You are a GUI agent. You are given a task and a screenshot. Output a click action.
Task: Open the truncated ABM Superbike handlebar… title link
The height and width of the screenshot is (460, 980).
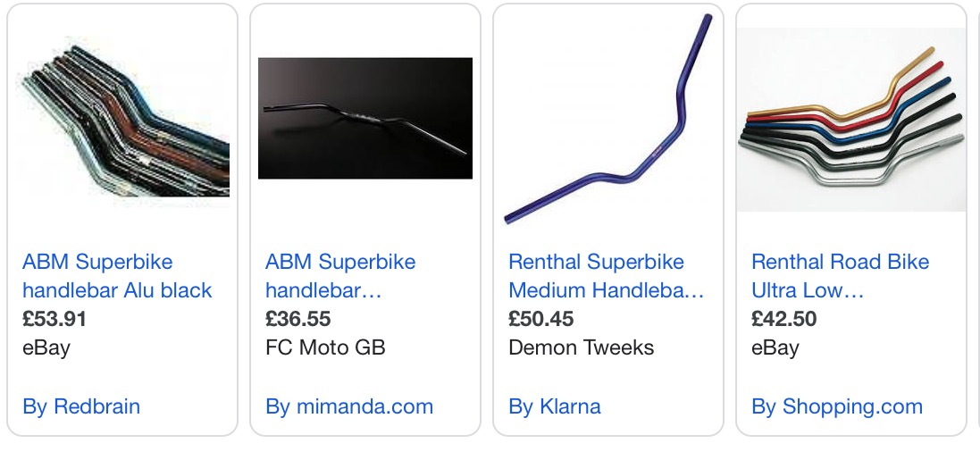coord(340,276)
